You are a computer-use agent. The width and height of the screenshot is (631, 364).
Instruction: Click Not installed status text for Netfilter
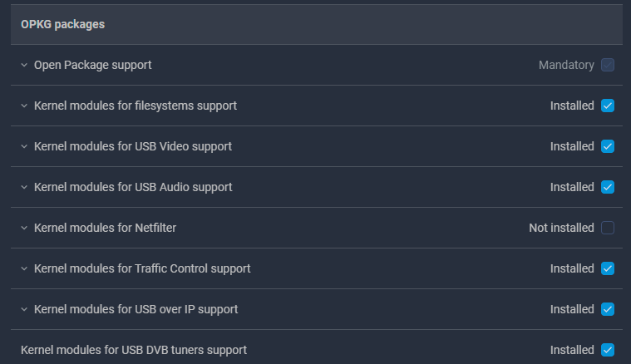[x=561, y=228]
